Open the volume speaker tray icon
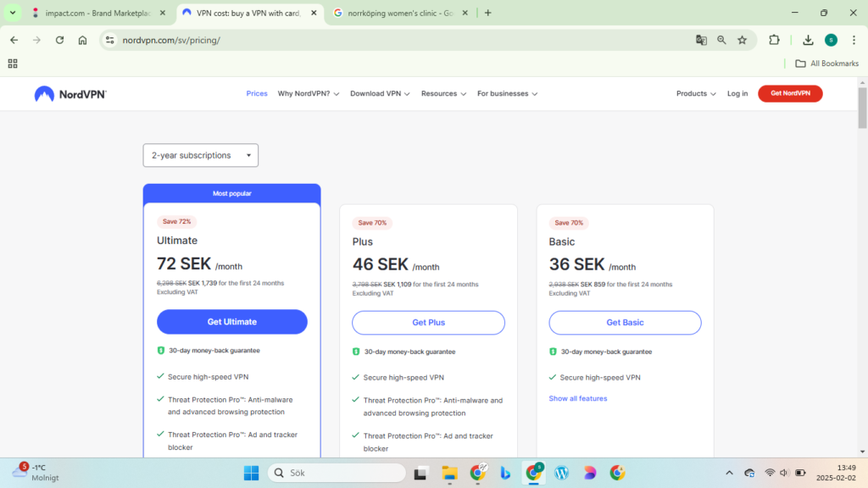 coord(784,473)
